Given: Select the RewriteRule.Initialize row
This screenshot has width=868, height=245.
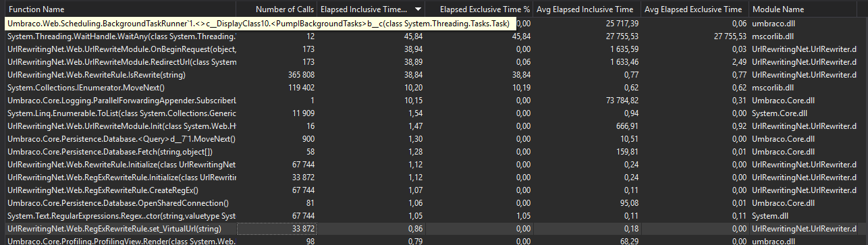Looking at the screenshot, I should 434,164.
